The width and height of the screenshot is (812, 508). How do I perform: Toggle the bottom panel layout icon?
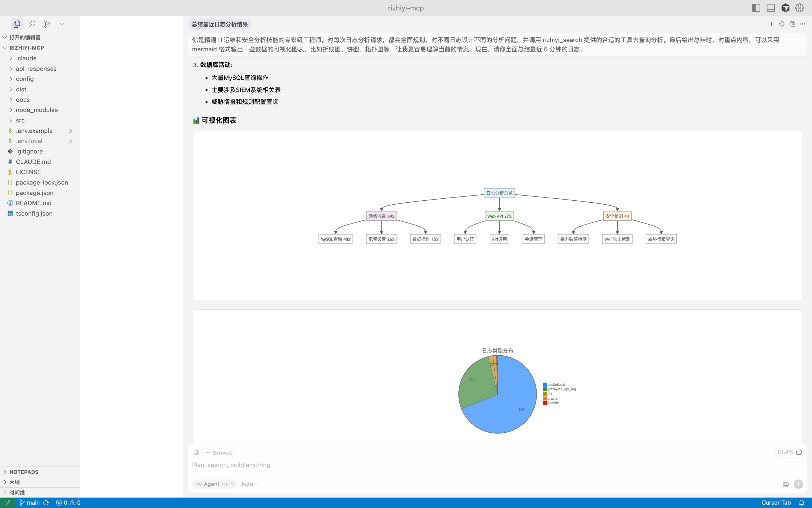(x=771, y=8)
